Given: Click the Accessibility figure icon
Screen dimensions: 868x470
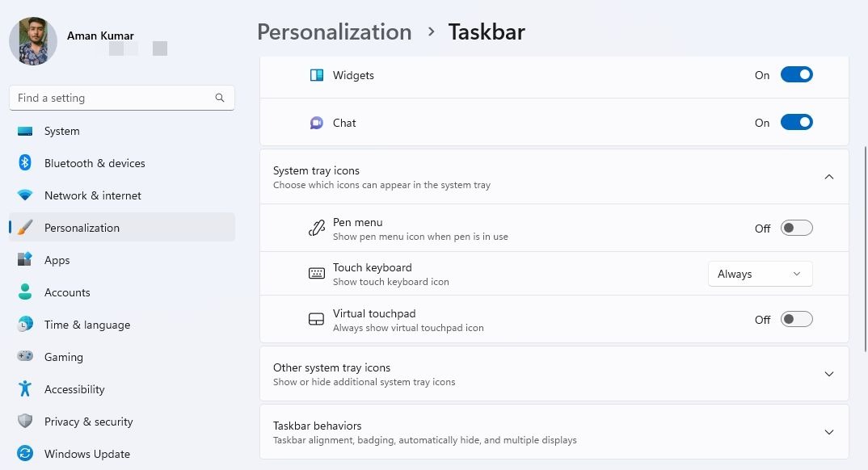Looking at the screenshot, I should pos(25,388).
